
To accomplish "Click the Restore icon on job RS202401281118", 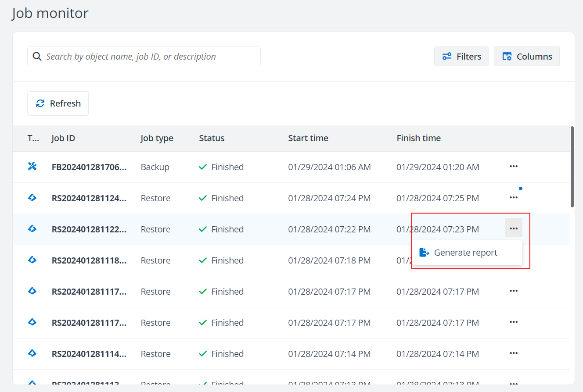I will 32,260.
